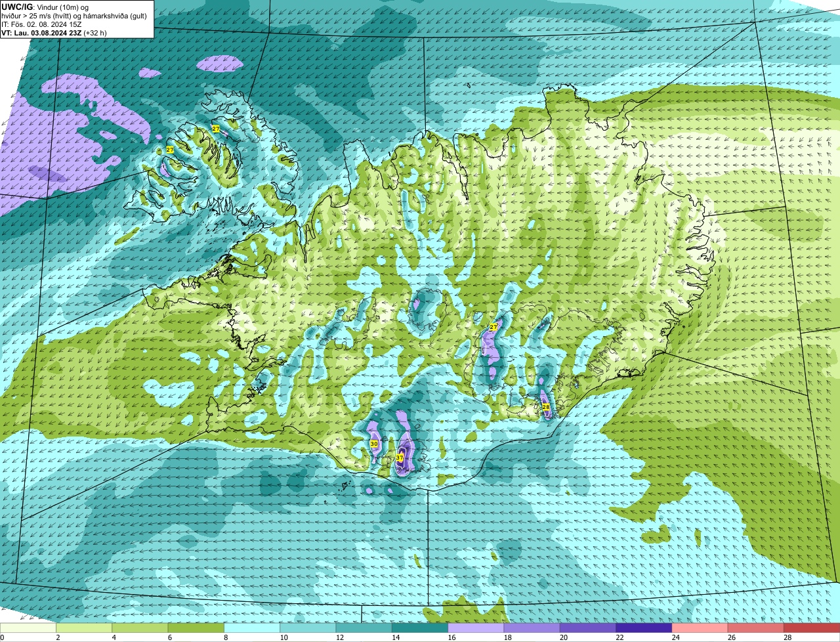Click the 0–2 m/s ivory legend swatch
Image resolution: width=840 pixels, height=642 pixels.
(28, 628)
